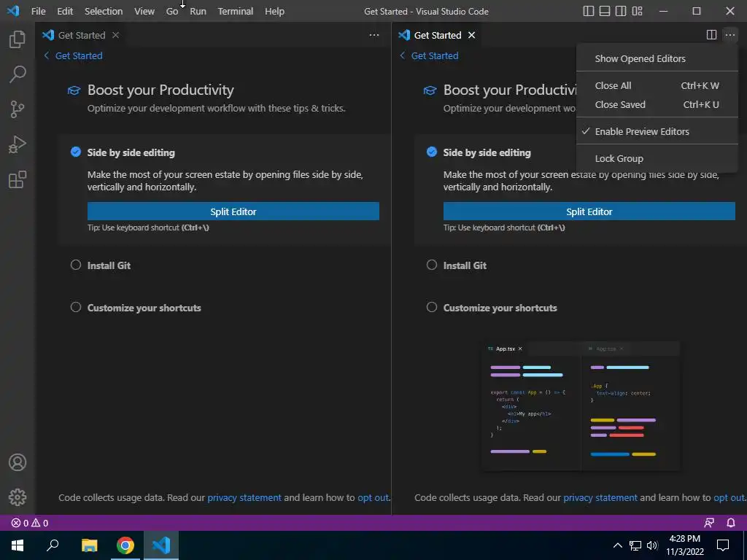747x560 pixels.
Task: Choose Close Saved from context menu
Action: tap(657, 105)
